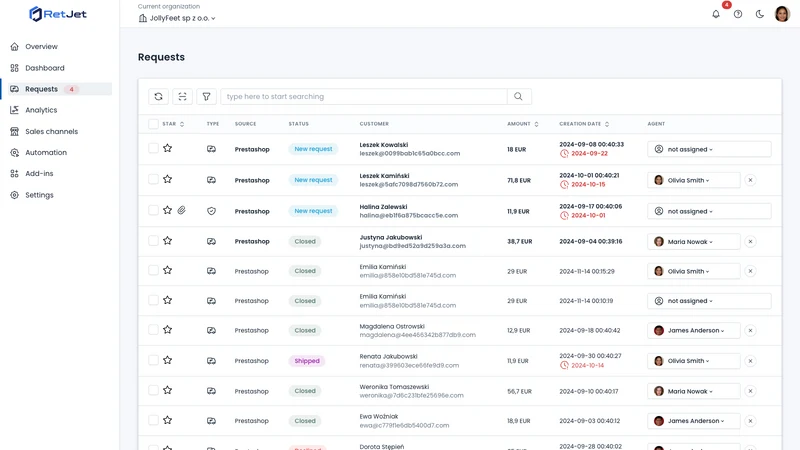800x450 pixels.
Task: Star the Leszek Kowalski request
Action: click(x=167, y=148)
